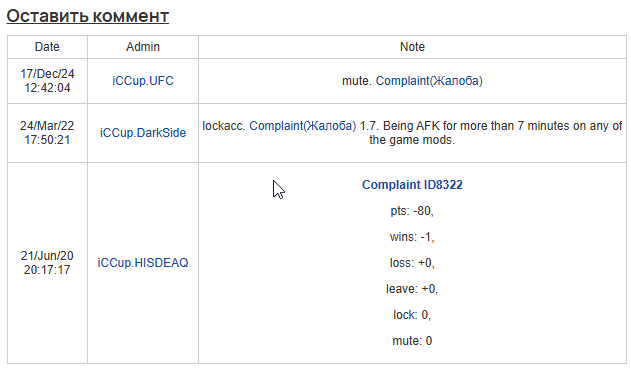Select the 21/Jun/20 20:17:17 date cell
This screenshot has height=372, width=631.
[x=47, y=263]
